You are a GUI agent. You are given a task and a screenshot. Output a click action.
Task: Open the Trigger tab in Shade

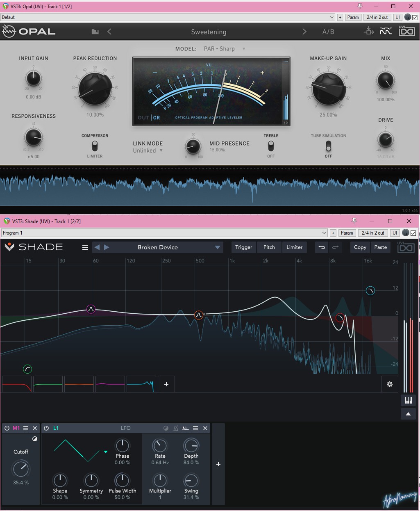[243, 247]
